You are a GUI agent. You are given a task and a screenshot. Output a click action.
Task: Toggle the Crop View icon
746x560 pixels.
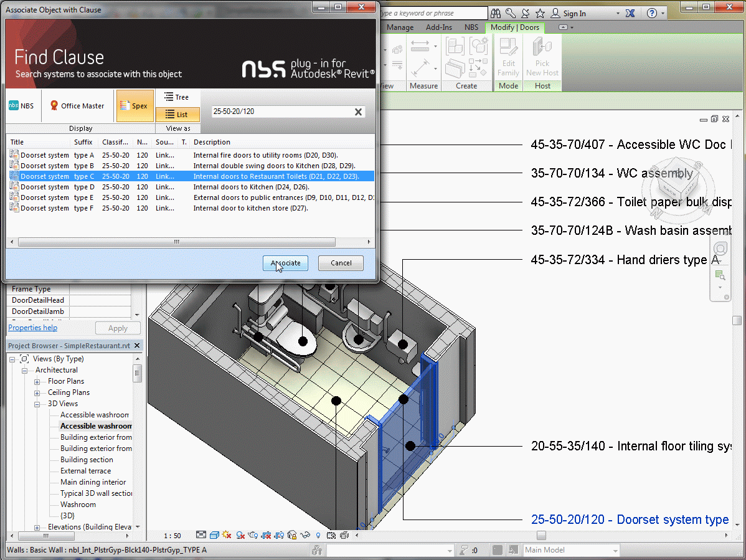tap(266, 535)
